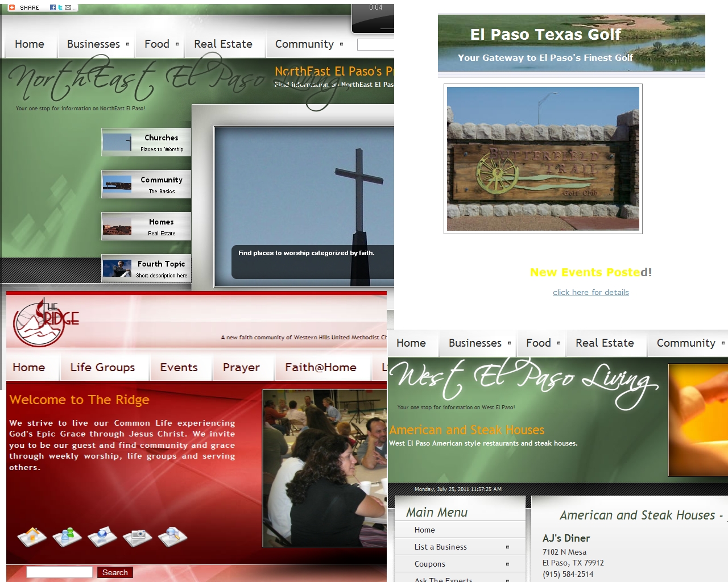This screenshot has height=582, width=728.
Task: Select the Homes Real Estate slide tab
Action: [x=146, y=226]
